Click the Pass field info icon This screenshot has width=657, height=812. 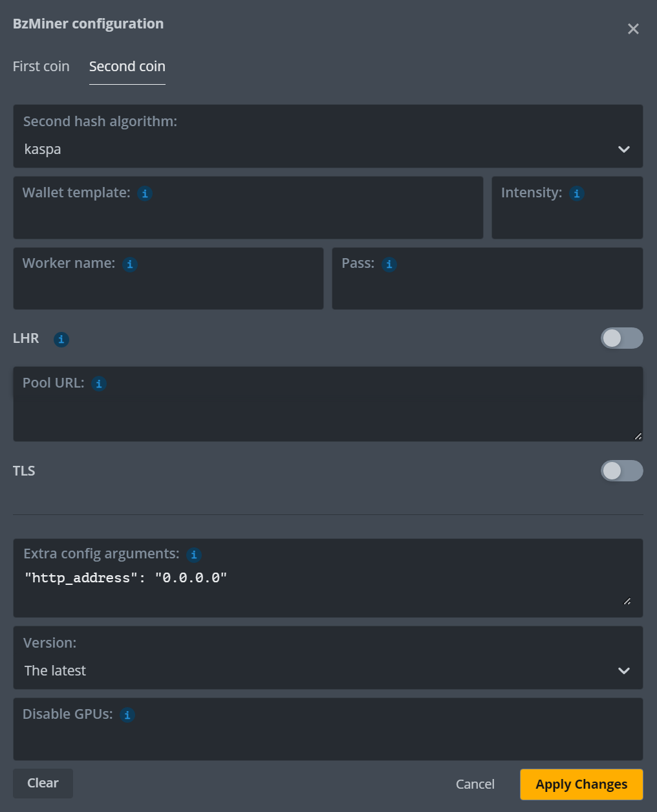point(389,264)
